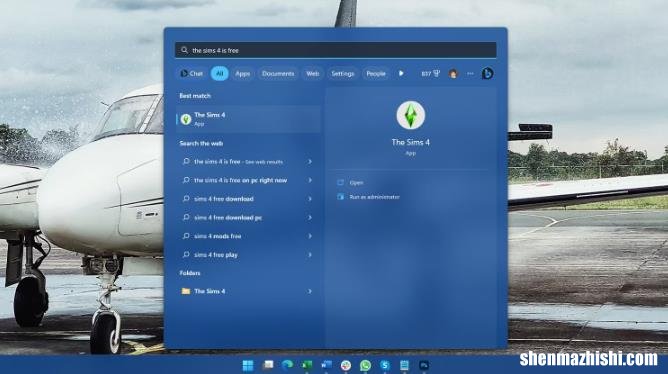Viewport: 668px width, 374px height.
Task: Open the three-dot more options menu
Action: [470, 73]
